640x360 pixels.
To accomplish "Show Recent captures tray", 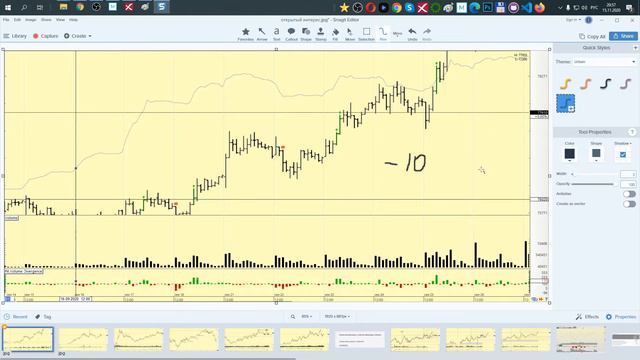I will click(16, 317).
